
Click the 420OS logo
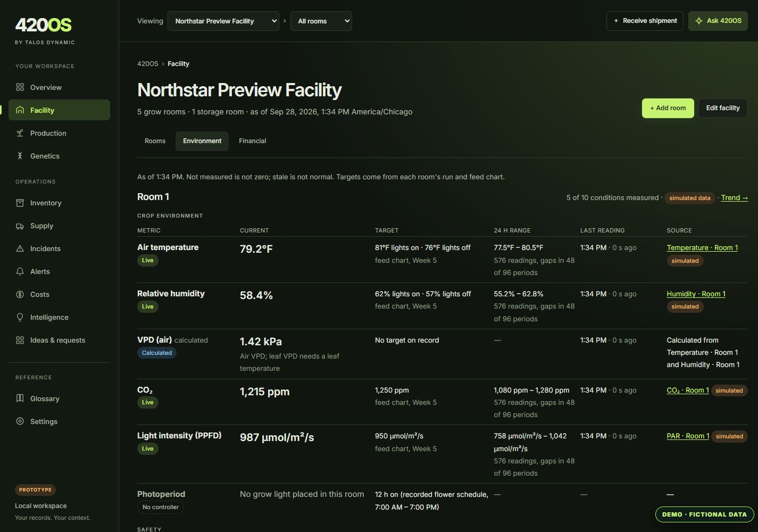coord(43,25)
